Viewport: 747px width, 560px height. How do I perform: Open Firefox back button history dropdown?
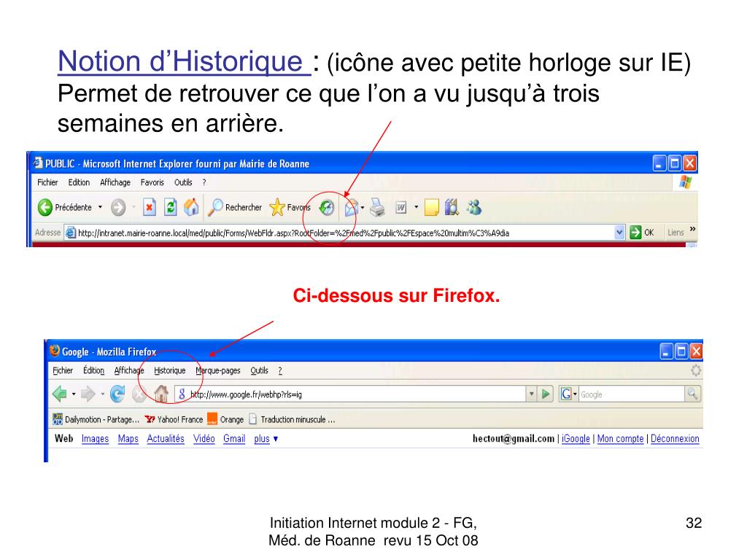[x=74, y=394]
